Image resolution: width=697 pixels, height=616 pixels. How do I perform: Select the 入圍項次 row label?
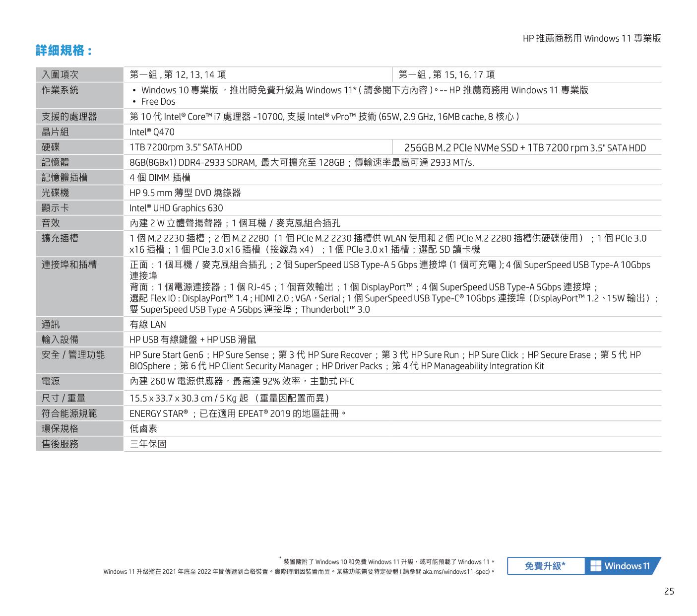[60, 75]
